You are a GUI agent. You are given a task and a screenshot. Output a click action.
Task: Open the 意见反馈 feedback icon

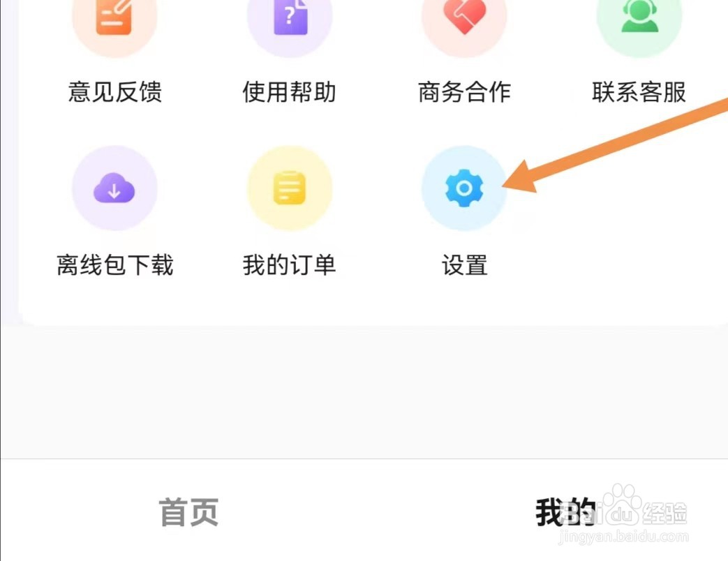click(x=114, y=17)
